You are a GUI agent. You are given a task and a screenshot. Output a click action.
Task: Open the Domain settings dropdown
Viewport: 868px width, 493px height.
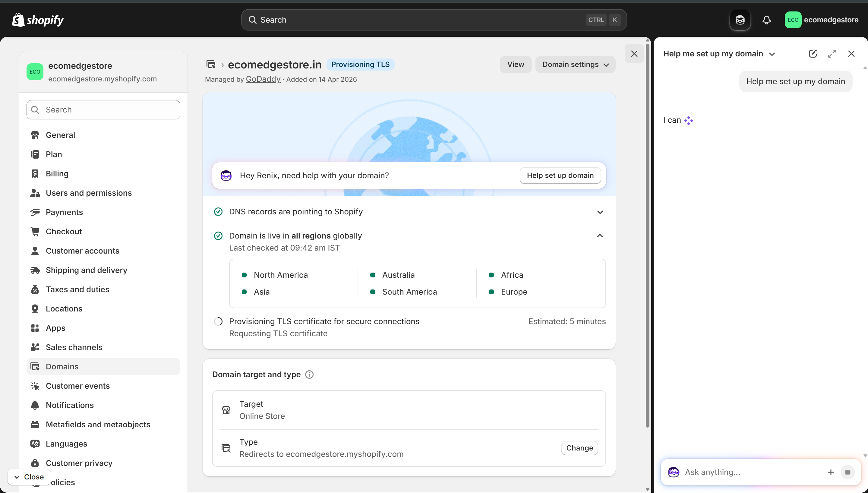click(x=575, y=64)
